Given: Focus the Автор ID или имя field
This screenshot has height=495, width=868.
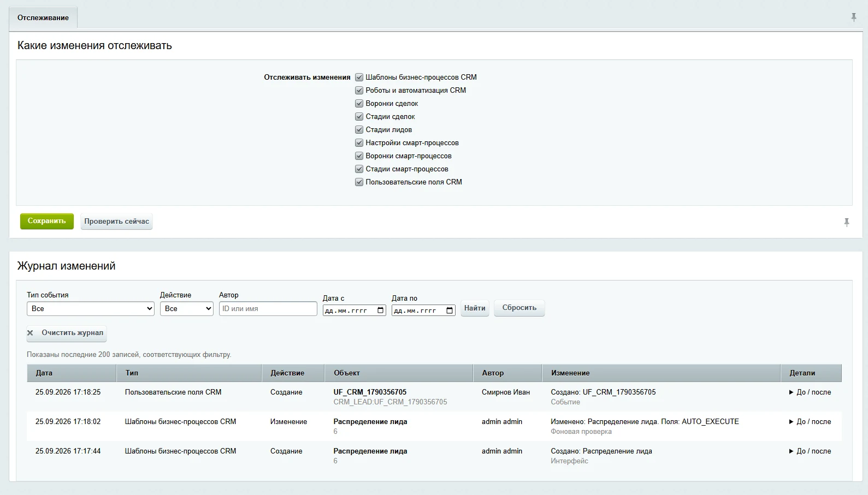Looking at the screenshot, I should tap(268, 309).
